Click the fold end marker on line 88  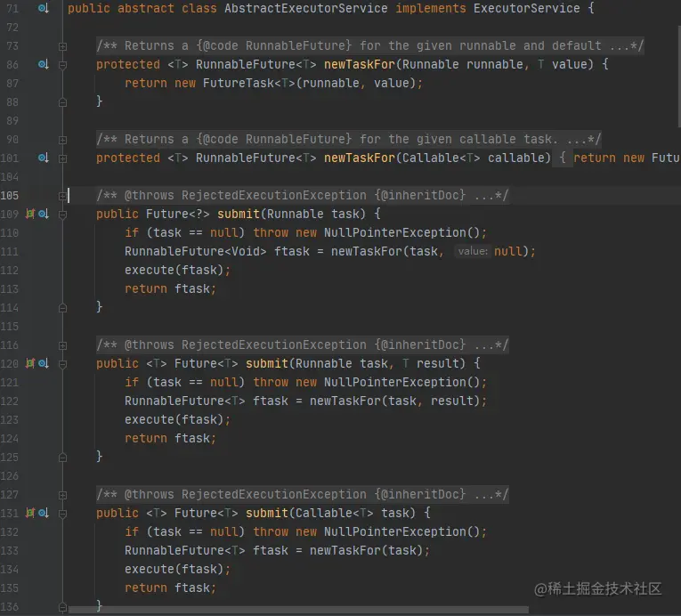point(62,102)
